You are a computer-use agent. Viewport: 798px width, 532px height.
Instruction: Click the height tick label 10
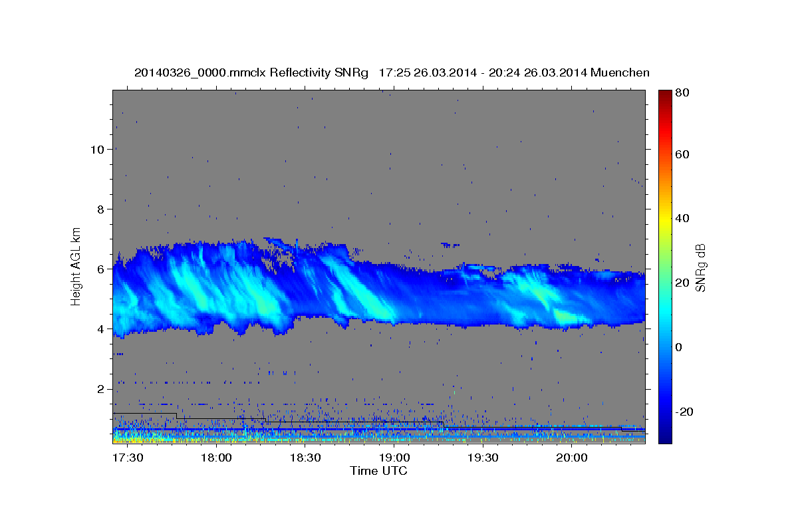pyautogui.click(x=96, y=149)
